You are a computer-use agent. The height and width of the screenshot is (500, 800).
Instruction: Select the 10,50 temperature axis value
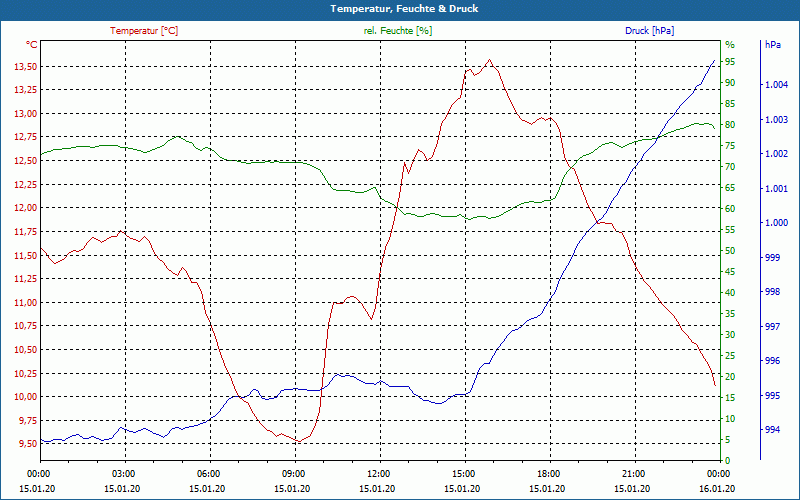click(x=25, y=349)
